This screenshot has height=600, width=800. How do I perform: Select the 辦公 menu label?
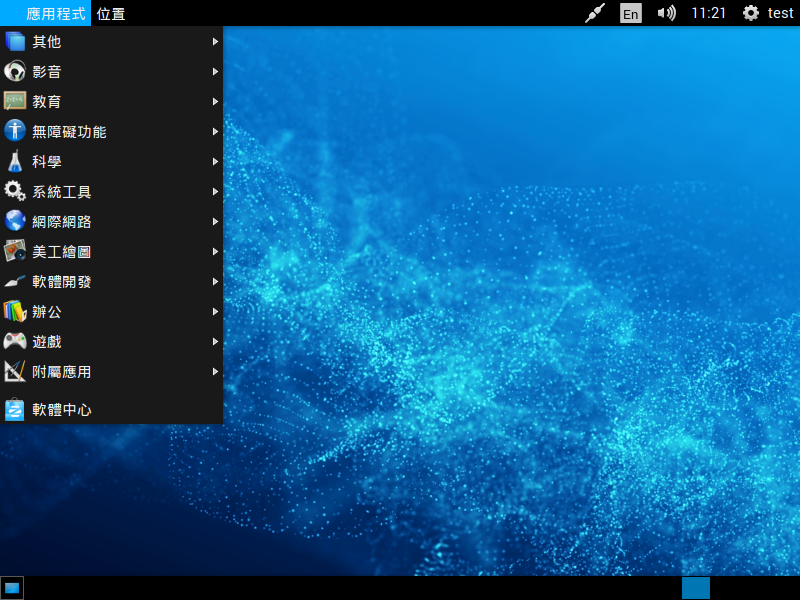click(x=47, y=311)
